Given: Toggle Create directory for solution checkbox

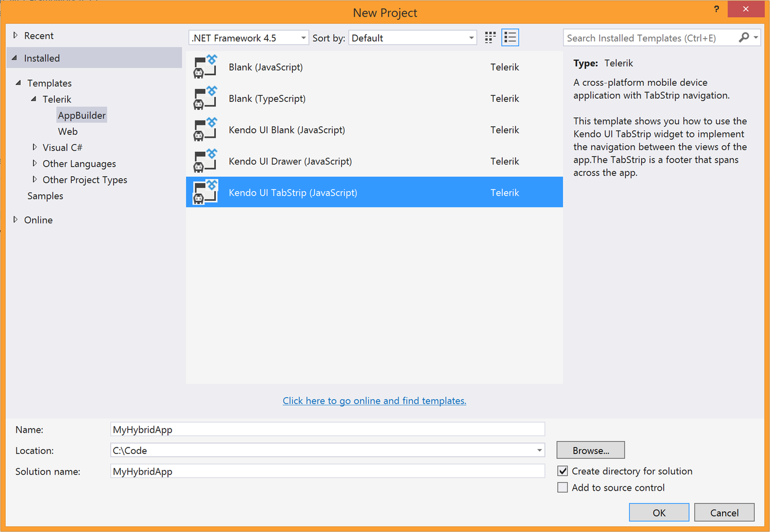Looking at the screenshot, I should click(563, 471).
